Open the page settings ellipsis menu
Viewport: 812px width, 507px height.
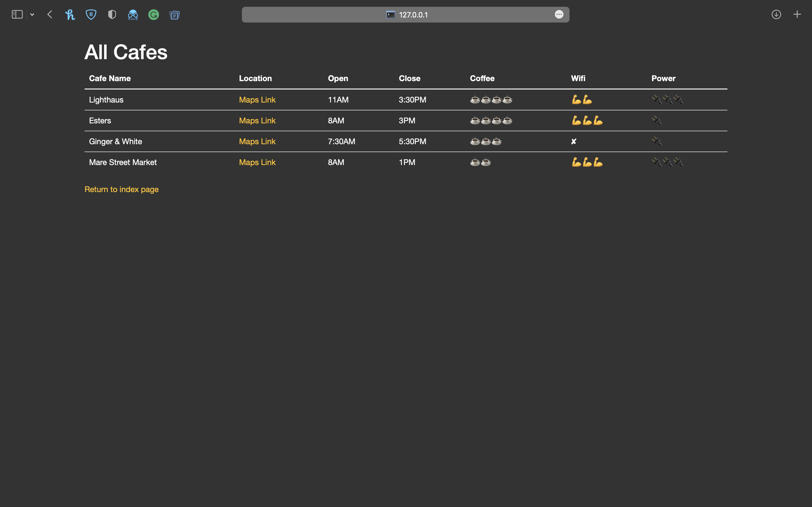click(x=559, y=14)
